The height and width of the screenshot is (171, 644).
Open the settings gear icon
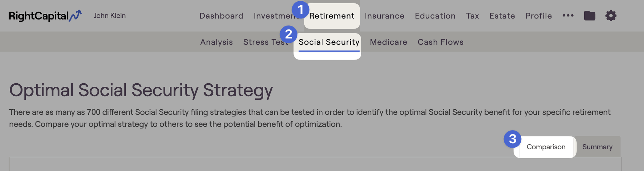click(x=611, y=16)
